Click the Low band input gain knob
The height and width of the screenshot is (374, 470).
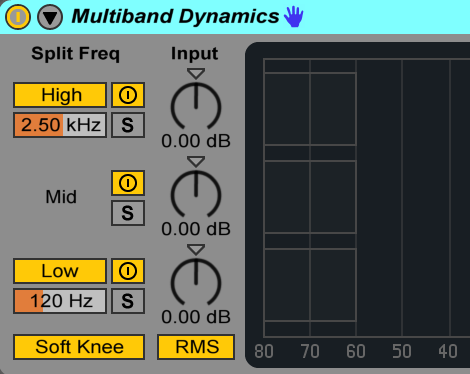(196, 283)
